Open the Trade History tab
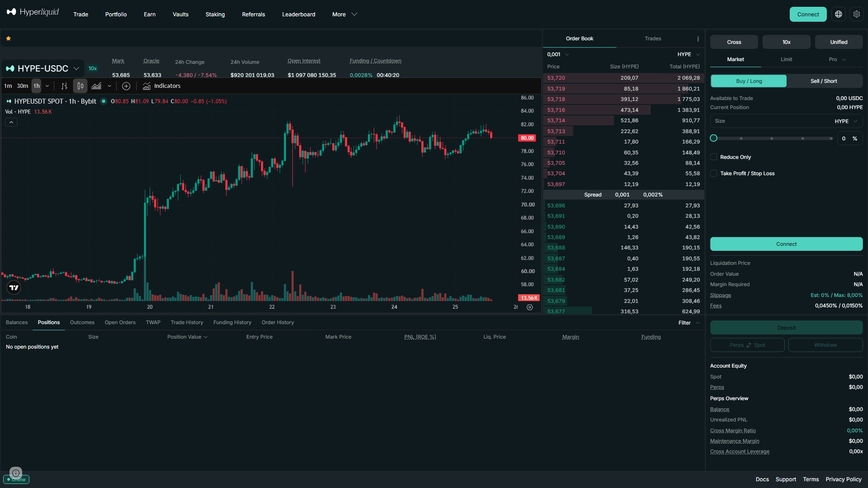Image resolution: width=868 pixels, height=488 pixels. (x=187, y=322)
